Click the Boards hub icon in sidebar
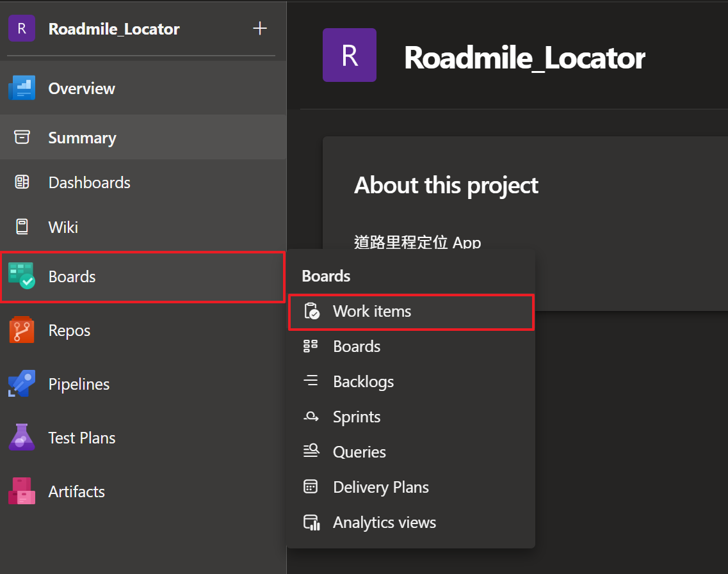The width and height of the screenshot is (728, 574). point(22,276)
